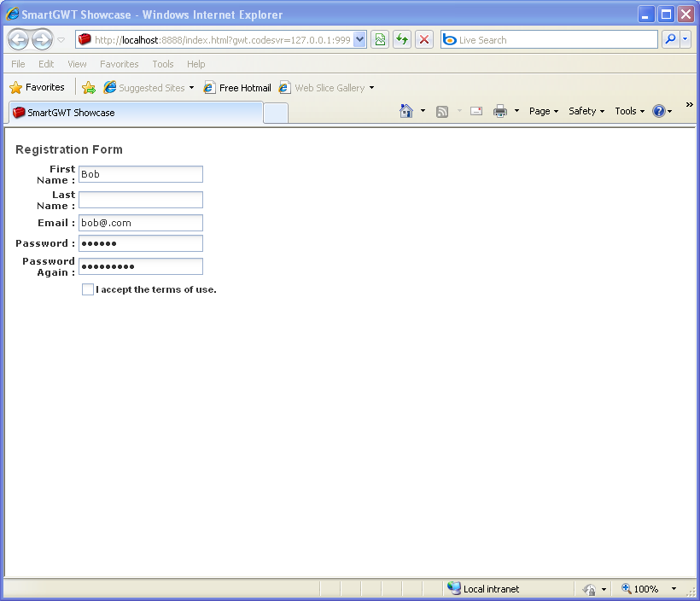Click the First Name field containing Bob

[x=141, y=174]
